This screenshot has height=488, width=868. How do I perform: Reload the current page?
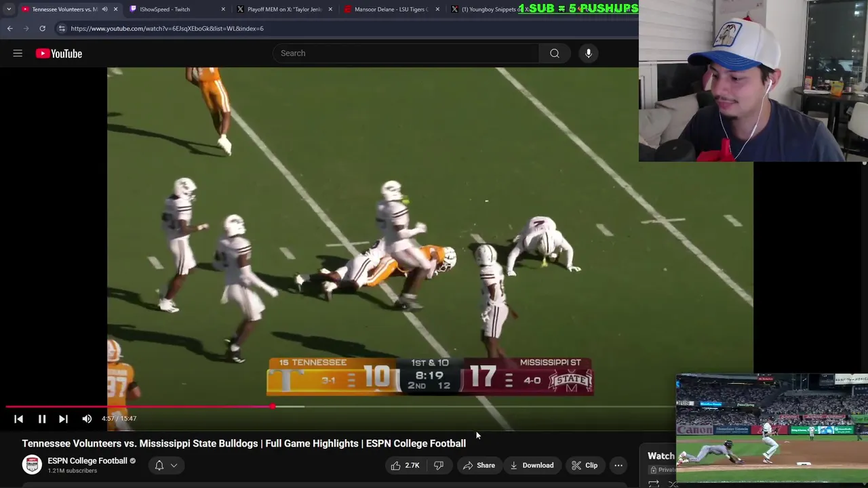(42, 28)
